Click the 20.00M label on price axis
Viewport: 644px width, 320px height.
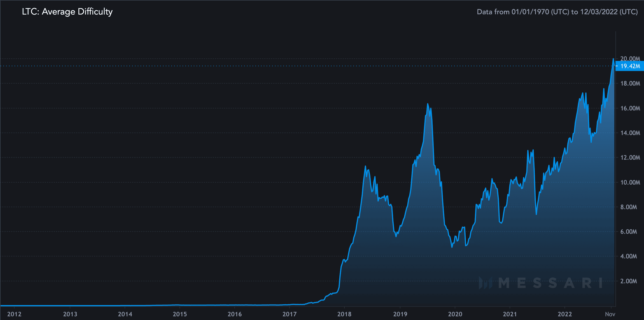[x=630, y=59]
